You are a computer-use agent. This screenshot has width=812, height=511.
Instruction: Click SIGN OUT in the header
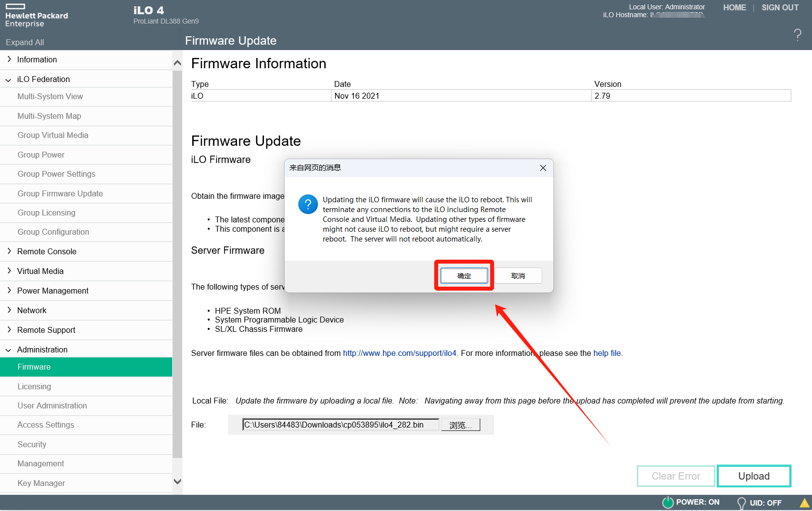coord(780,7)
